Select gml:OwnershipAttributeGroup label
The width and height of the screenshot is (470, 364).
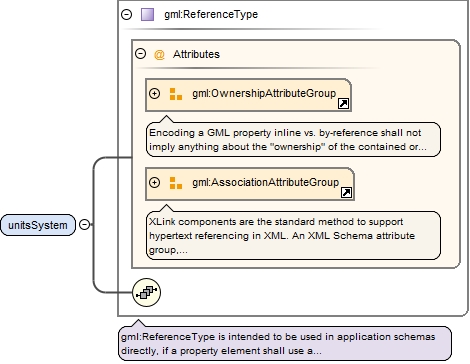[264, 93]
